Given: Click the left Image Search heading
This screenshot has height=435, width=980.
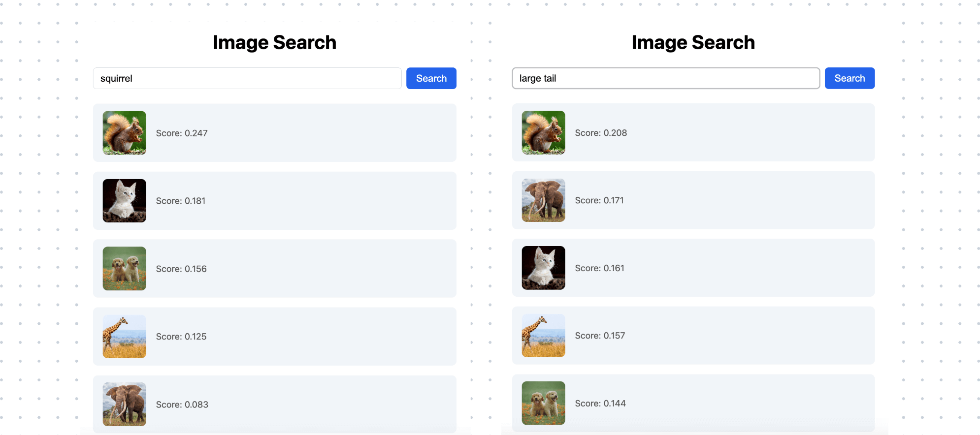Looking at the screenshot, I should tap(274, 42).
